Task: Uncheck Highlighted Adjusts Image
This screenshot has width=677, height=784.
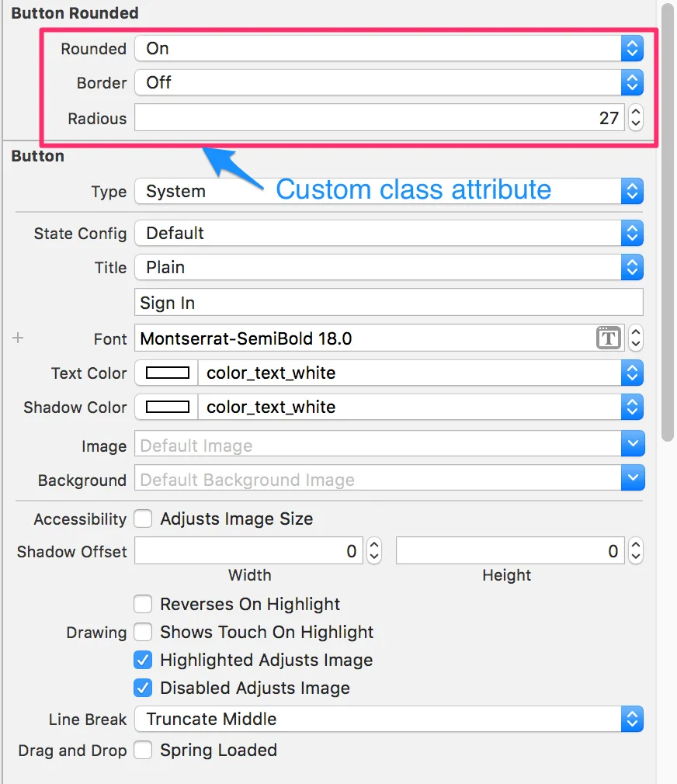Action: [143, 660]
